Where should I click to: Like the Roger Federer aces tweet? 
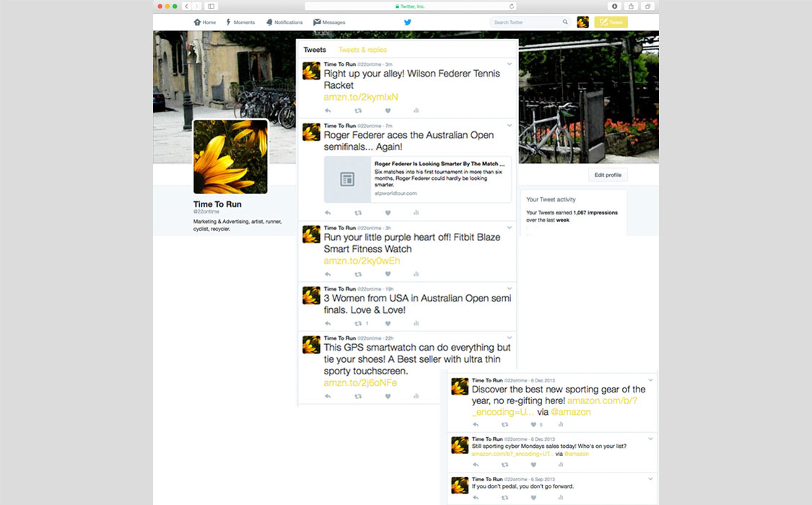[388, 213]
